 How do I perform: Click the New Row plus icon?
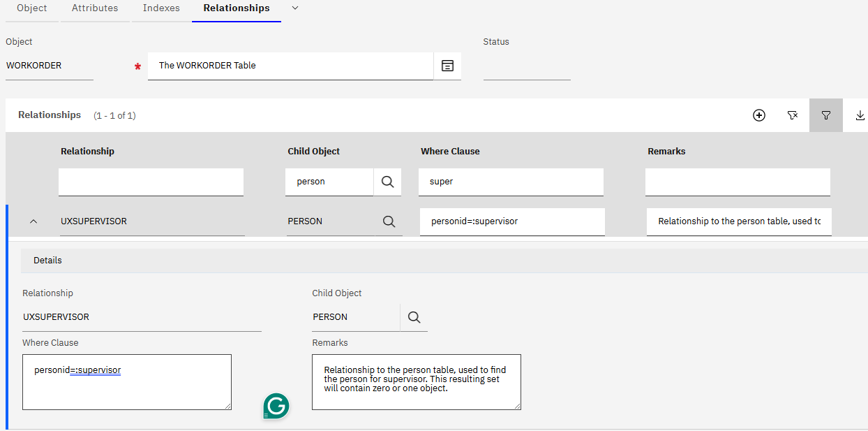click(x=759, y=115)
